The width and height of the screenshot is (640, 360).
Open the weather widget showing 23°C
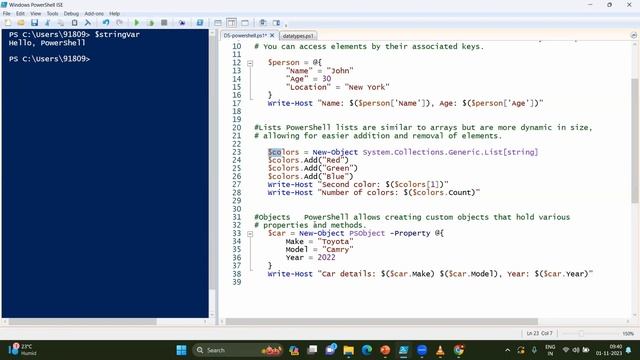coord(22,350)
